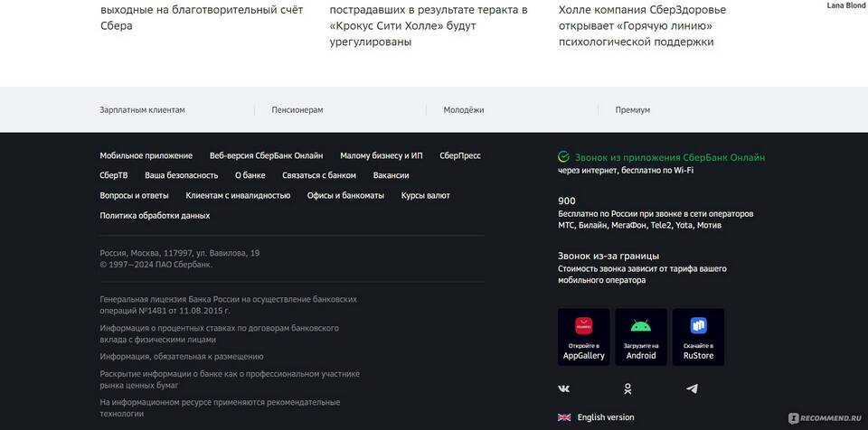
Task: Select Зарплатным клиентам tab
Action: (142, 110)
